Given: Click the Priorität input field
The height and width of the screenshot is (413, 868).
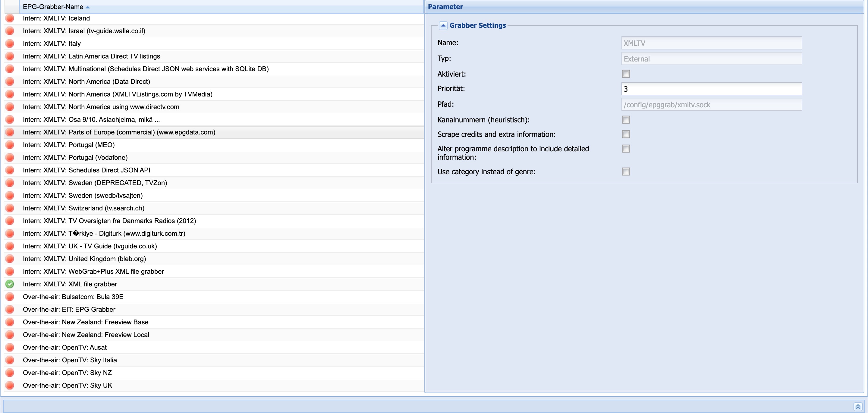Looking at the screenshot, I should pos(711,89).
